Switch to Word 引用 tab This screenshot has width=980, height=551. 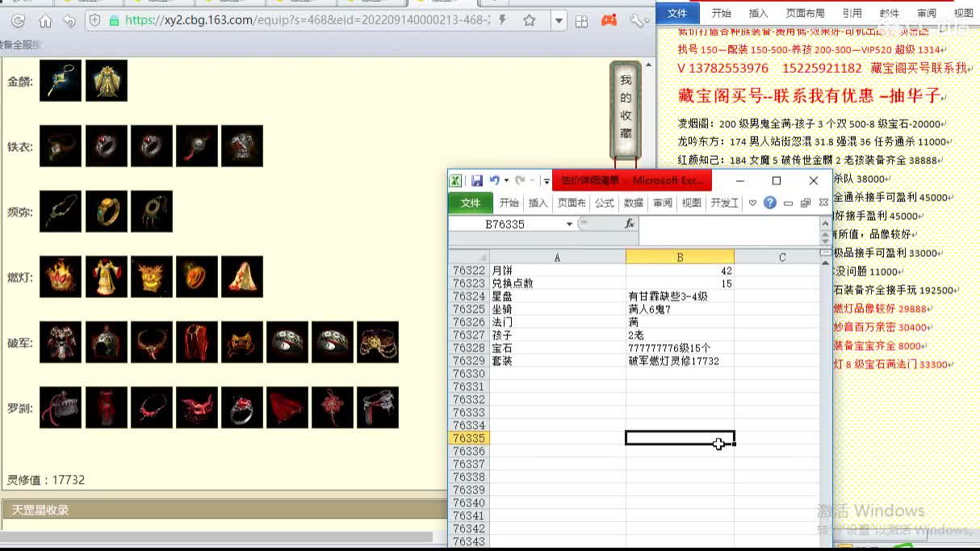pos(852,13)
